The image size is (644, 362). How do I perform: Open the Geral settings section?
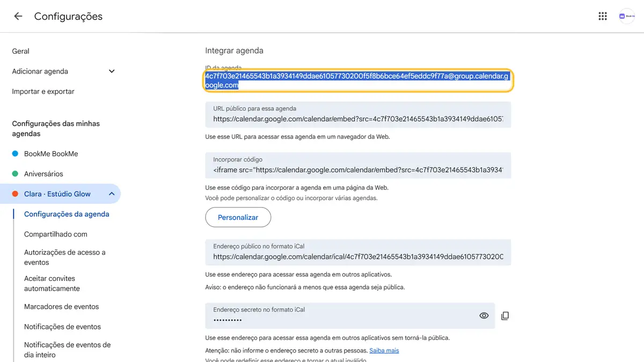point(21,51)
